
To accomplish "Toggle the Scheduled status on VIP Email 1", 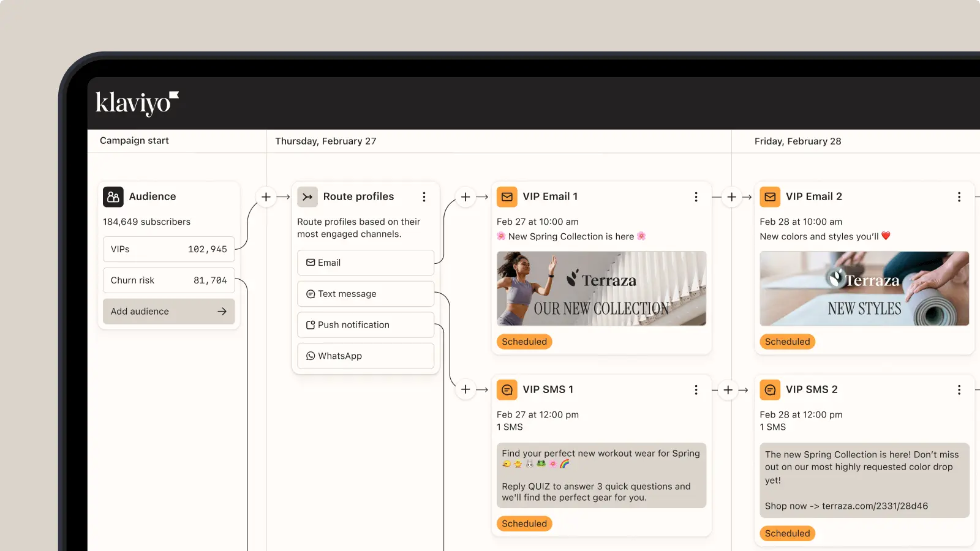I will [x=524, y=342].
